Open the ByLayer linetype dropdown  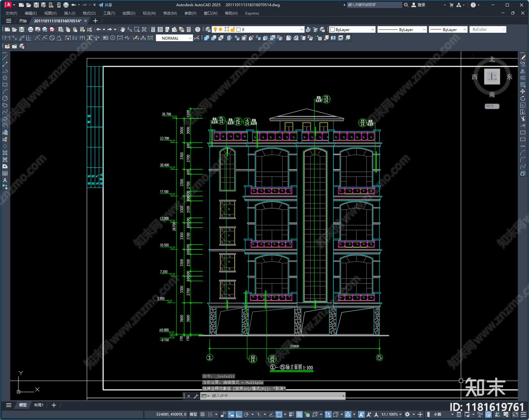pos(402,29)
